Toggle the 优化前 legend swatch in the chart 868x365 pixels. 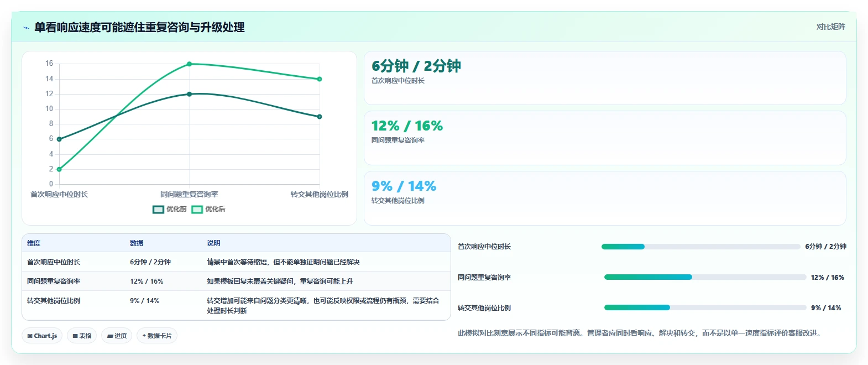pos(158,209)
